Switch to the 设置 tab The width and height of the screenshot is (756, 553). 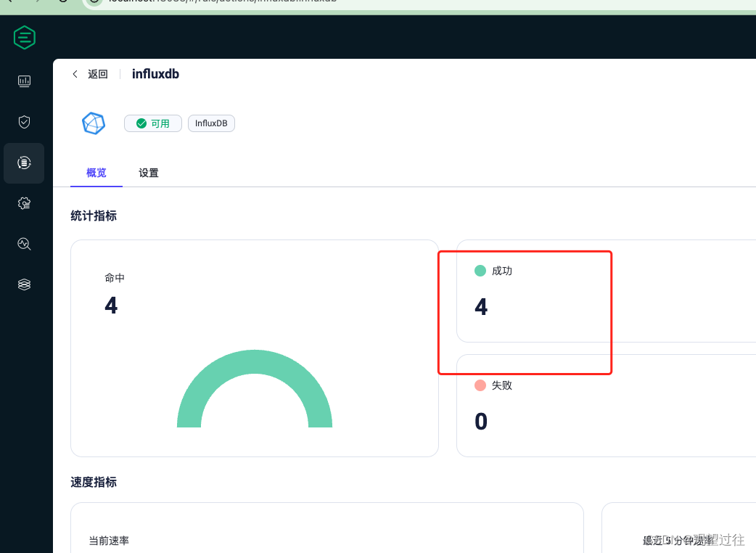pos(149,173)
